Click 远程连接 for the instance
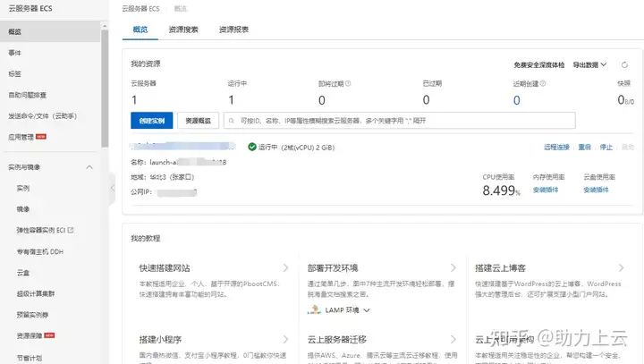 556,147
